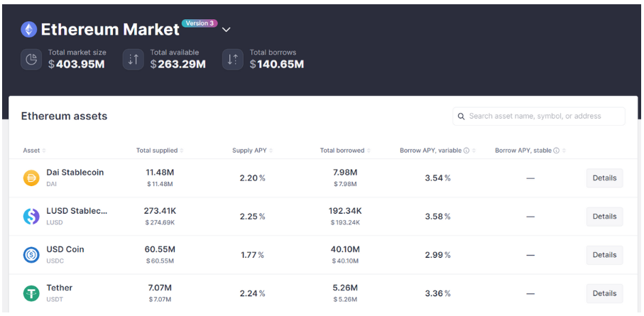The image size is (644, 316).
Task: Click the $403.95M total market size value
Action: click(x=77, y=64)
